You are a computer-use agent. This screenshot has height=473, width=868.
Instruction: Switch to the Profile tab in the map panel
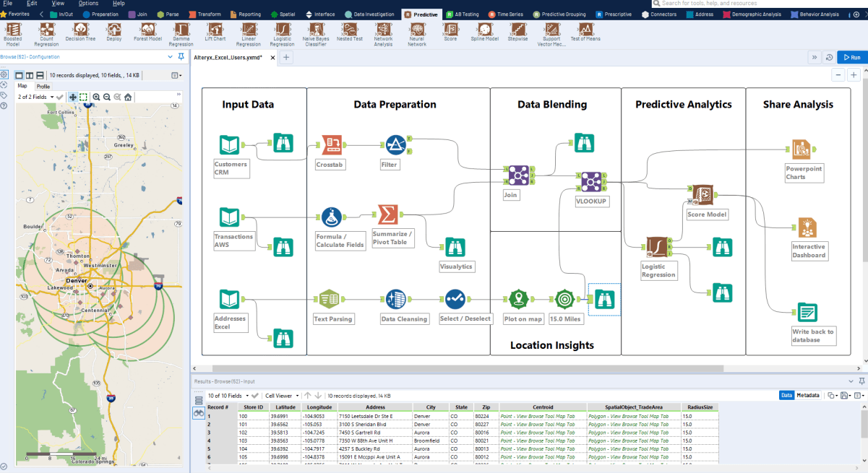coord(43,84)
